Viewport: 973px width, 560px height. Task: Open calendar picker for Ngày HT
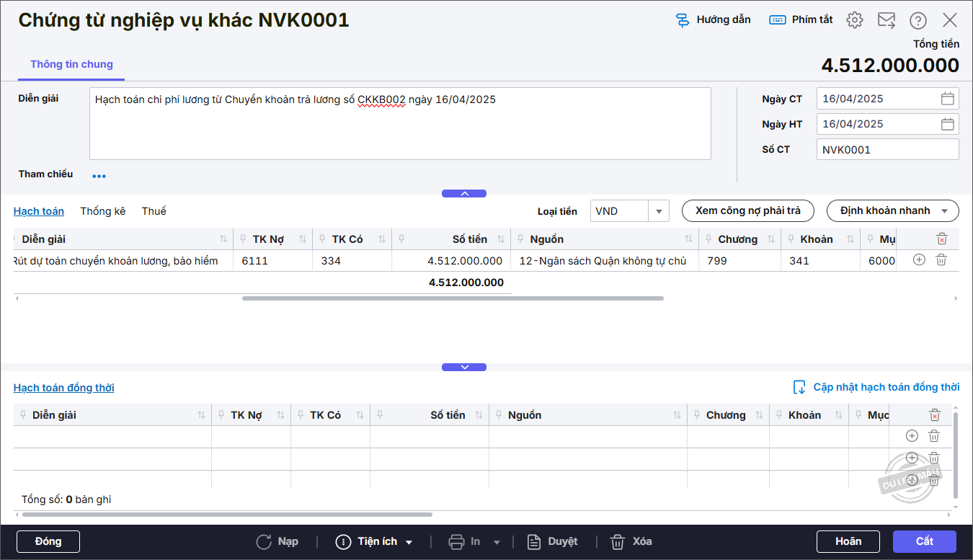pos(948,124)
